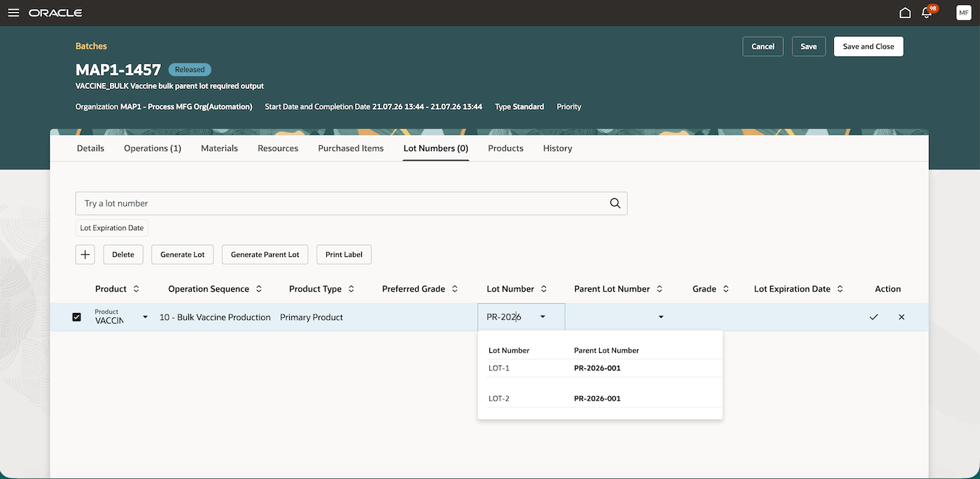Click the Oracle logo
The image size is (980, 479).
[x=55, y=13]
